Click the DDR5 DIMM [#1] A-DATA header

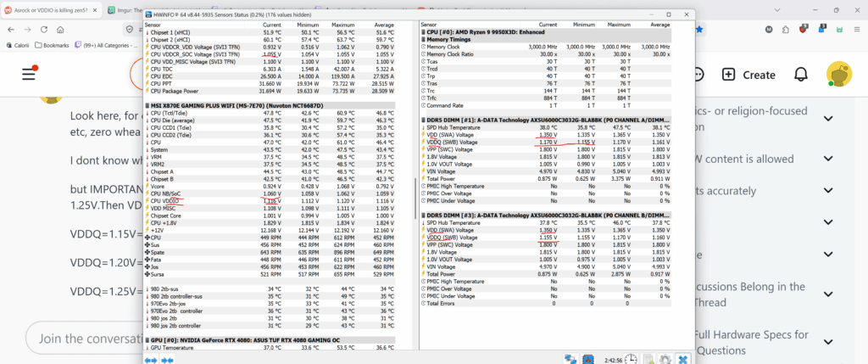pos(545,120)
